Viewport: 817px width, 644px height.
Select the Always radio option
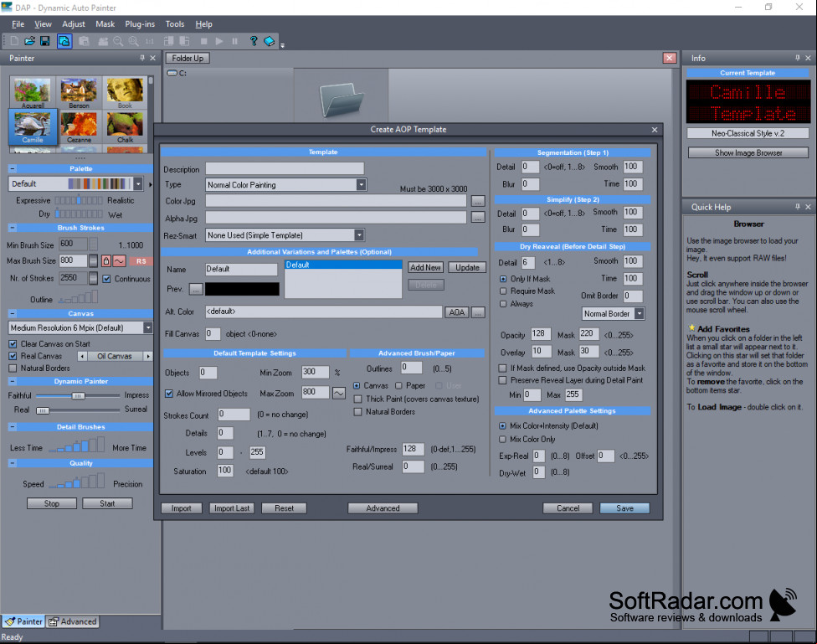(503, 303)
